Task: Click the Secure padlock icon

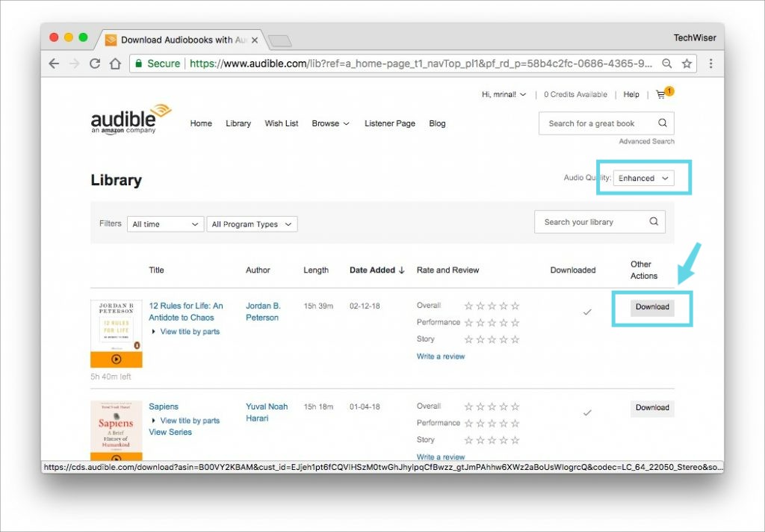Action: click(138, 64)
